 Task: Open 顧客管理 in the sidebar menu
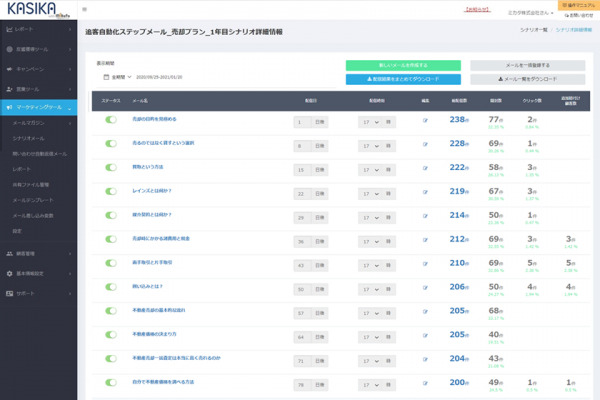coord(28,254)
